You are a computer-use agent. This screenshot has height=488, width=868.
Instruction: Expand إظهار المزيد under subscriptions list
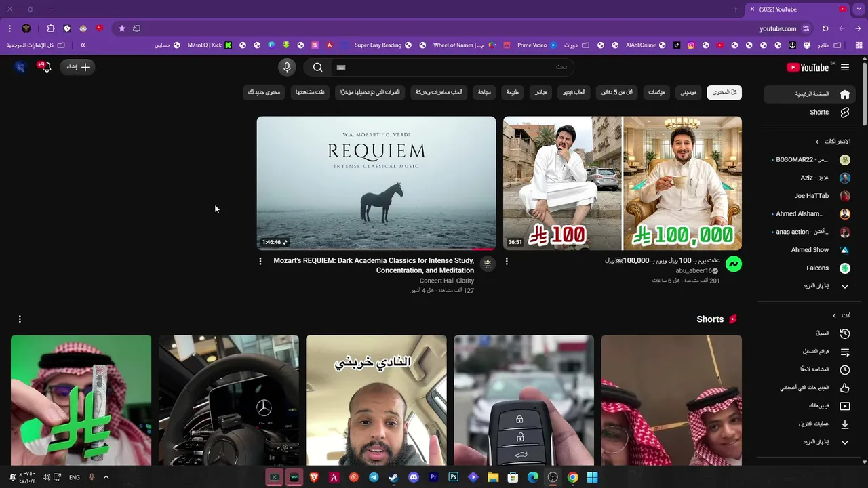click(808, 287)
